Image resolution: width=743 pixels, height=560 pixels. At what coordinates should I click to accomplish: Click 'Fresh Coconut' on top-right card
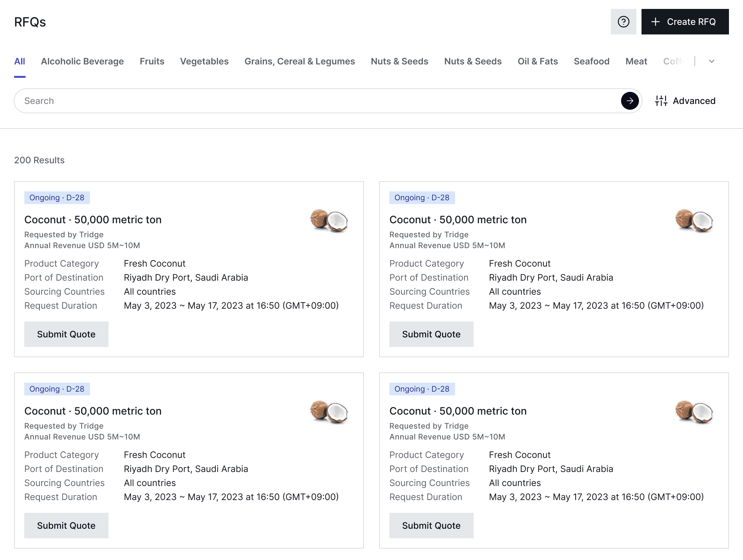(x=520, y=263)
